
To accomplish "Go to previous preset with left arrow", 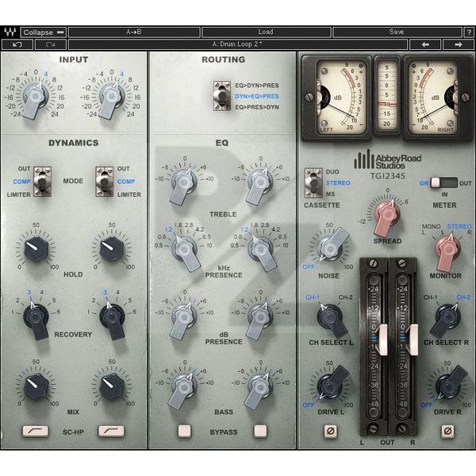I will click(425, 44).
